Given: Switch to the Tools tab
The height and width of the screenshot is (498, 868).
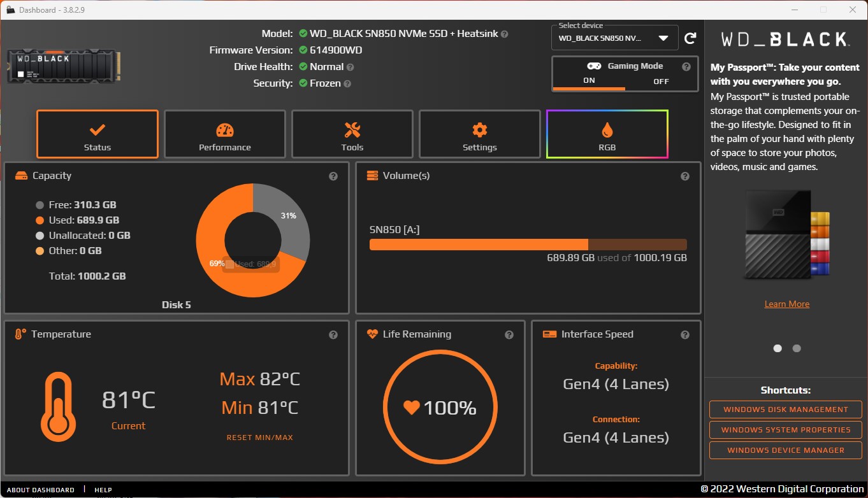Looking at the screenshot, I should [x=352, y=134].
